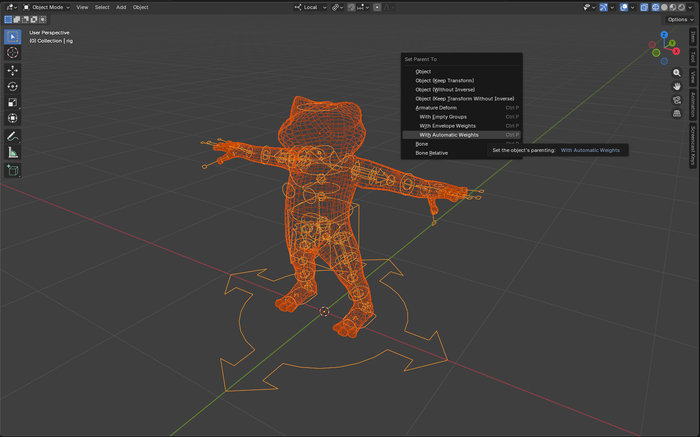Viewport: 700px width, 437px height.
Task: Expand the Options dropdown
Action: [678, 19]
